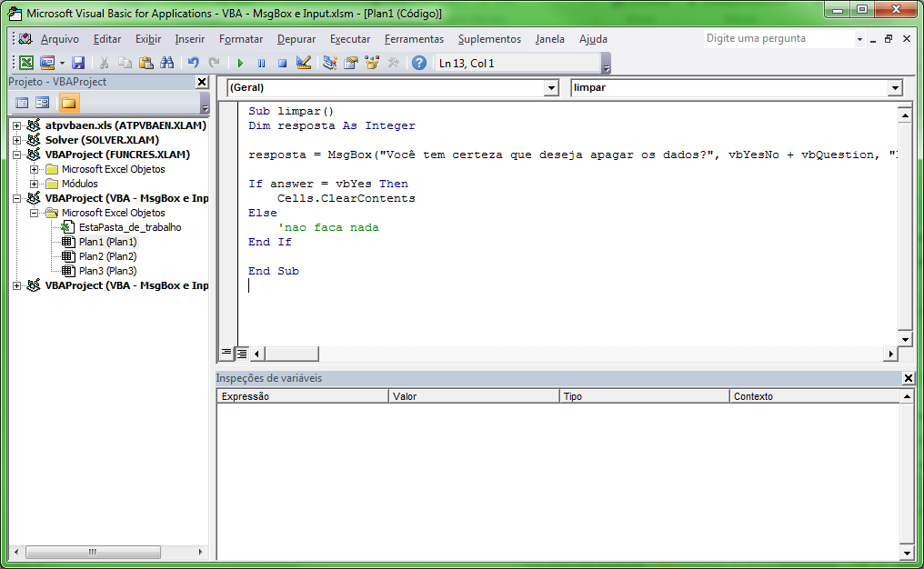924x569 pixels.
Task: Select Plan3 (Plan3) in the project tree
Action: coord(108,271)
